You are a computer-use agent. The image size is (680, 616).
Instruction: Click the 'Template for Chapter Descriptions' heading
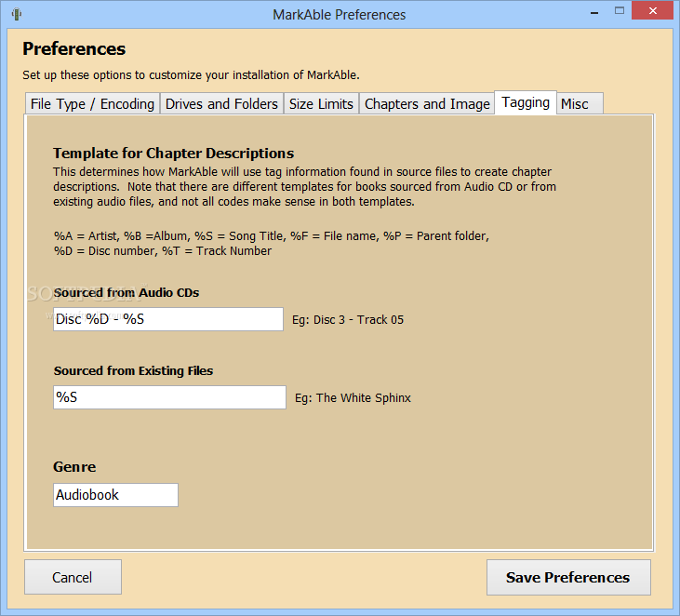[x=173, y=154]
